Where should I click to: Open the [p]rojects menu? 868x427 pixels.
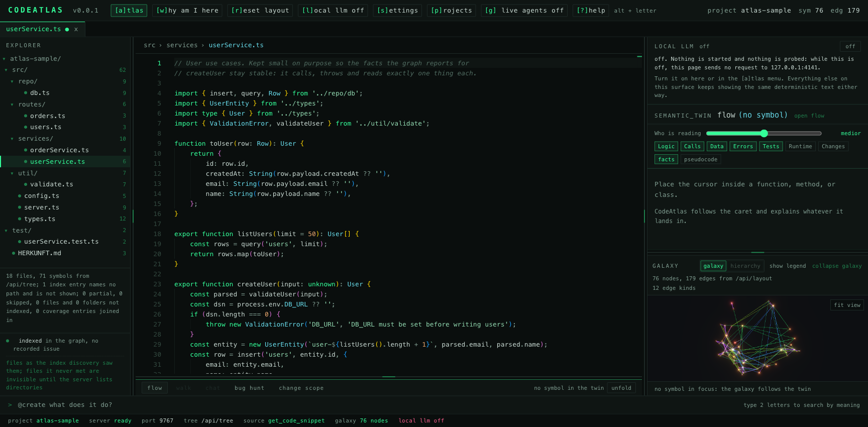tap(452, 11)
